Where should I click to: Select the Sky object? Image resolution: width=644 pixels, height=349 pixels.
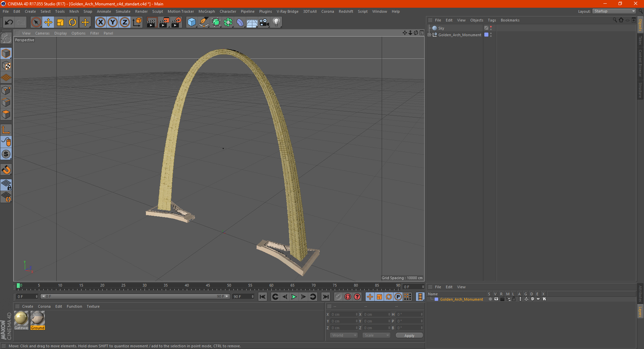441,28
